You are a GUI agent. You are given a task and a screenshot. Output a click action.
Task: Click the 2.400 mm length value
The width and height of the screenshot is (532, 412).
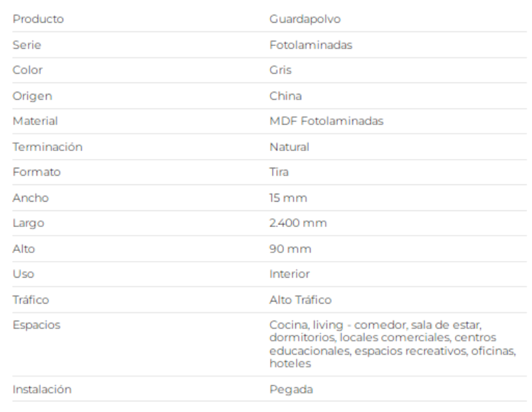[298, 223]
